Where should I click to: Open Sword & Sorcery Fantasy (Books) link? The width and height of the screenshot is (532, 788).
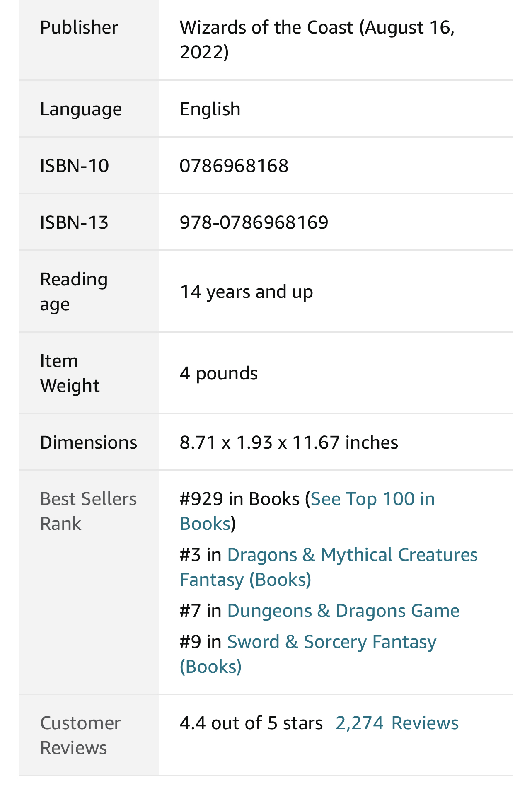tap(331, 642)
